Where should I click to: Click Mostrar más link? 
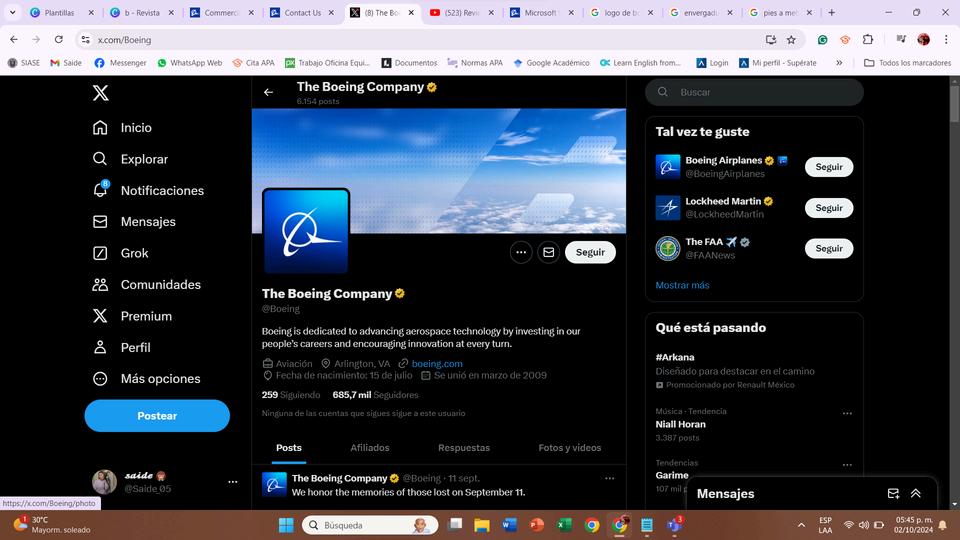click(682, 285)
